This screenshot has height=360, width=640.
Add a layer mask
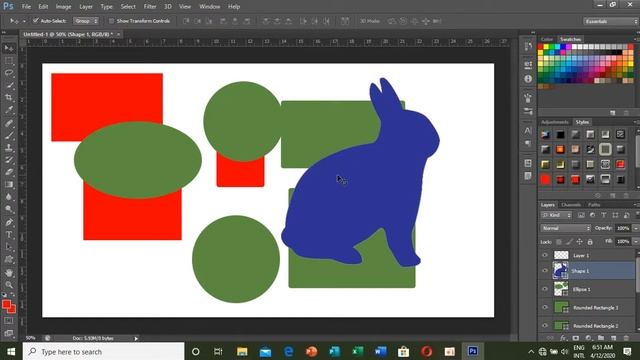pyautogui.click(x=576, y=338)
